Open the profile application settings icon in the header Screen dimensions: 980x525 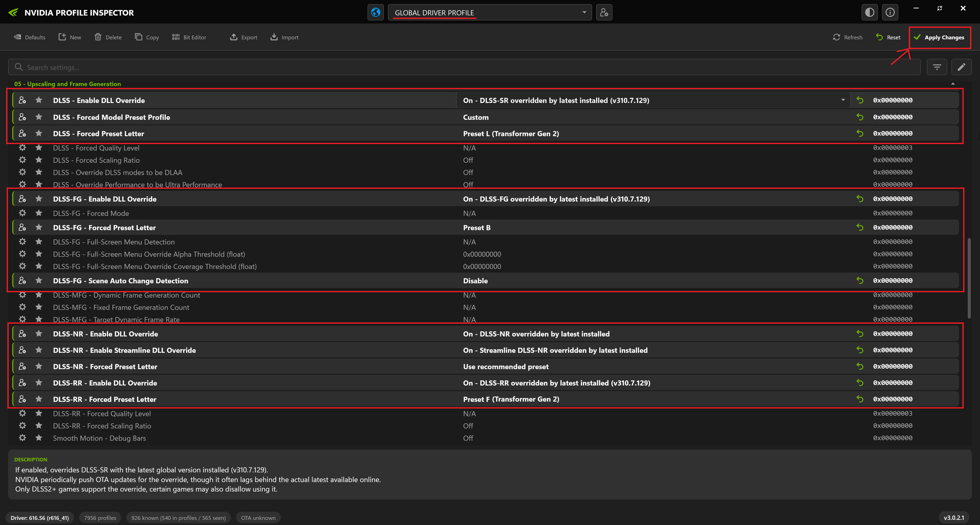(x=604, y=13)
